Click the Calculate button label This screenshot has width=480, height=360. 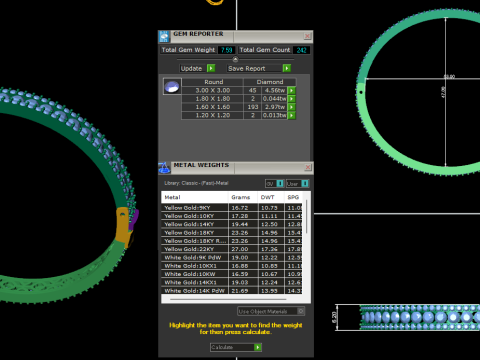[222, 347]
